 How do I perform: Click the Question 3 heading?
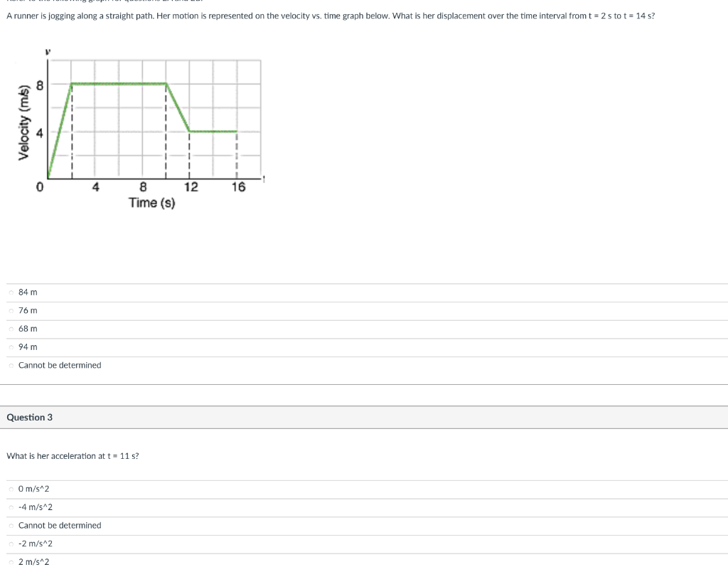coord(29,417)
